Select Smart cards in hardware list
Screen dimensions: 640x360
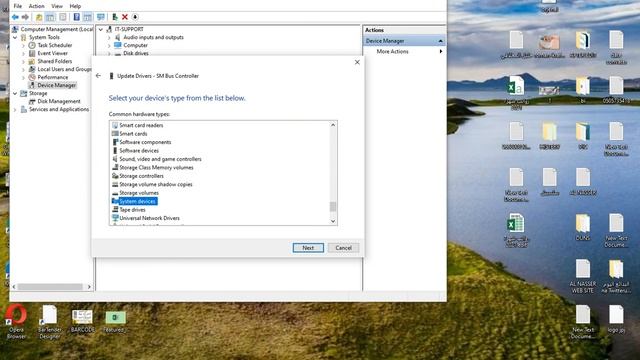coord(133,134)
